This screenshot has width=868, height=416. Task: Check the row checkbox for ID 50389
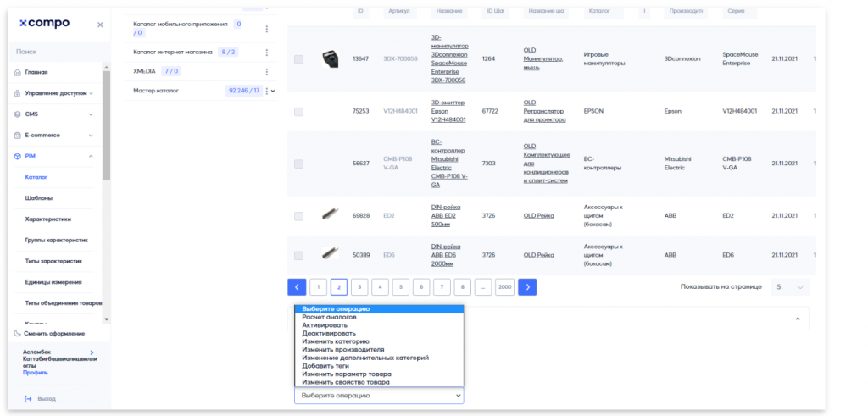click(298, 256)
